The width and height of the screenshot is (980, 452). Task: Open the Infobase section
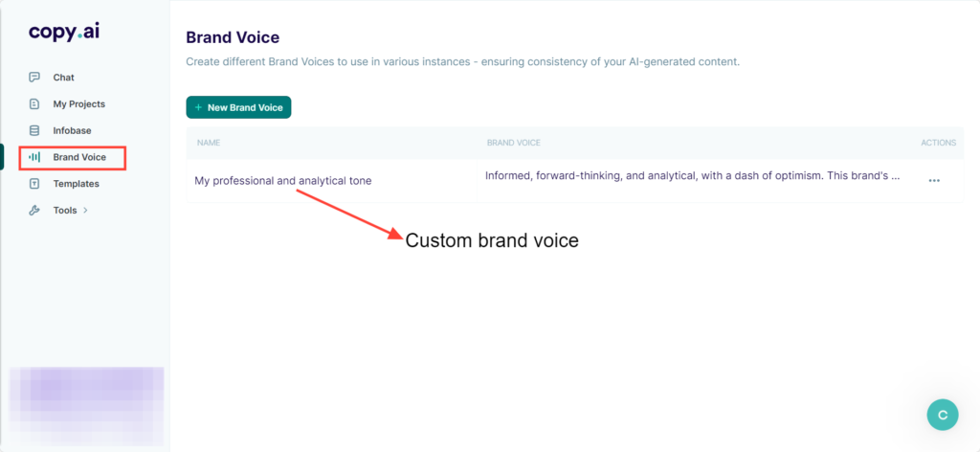coord(72,130)
